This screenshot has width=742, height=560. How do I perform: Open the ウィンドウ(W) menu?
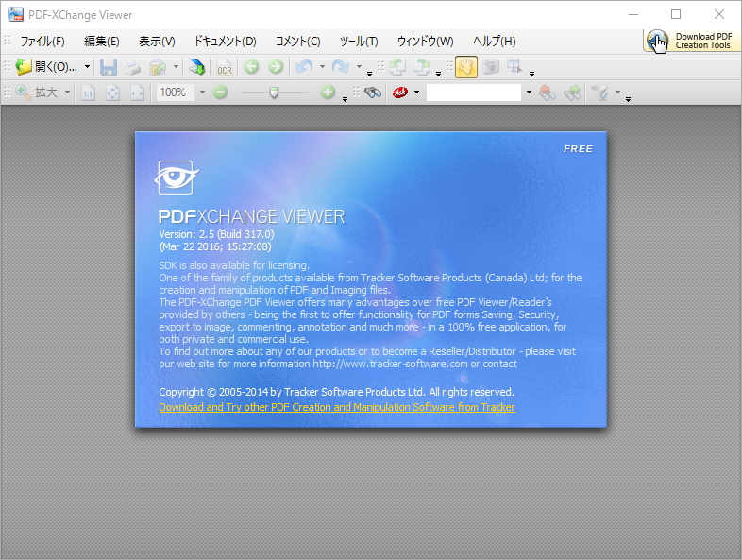425,42
